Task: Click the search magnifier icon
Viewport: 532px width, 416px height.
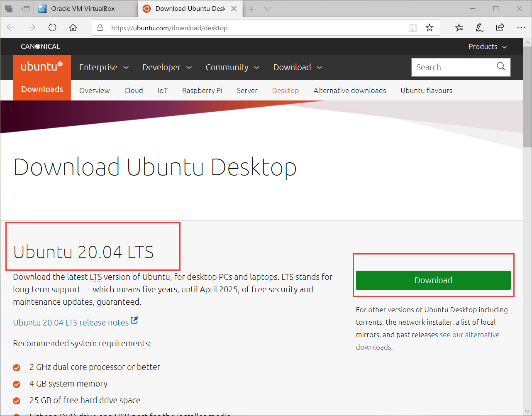Action: 501,66
